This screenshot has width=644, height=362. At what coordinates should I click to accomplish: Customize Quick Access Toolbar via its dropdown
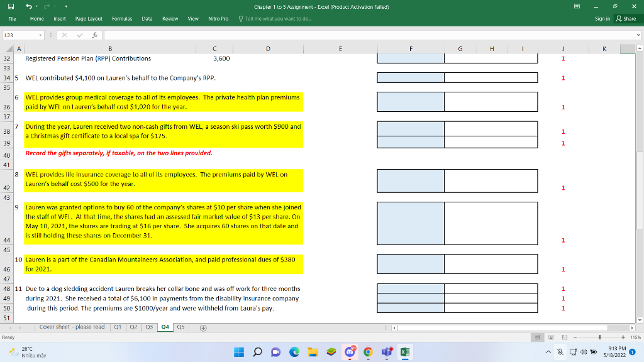67,6
